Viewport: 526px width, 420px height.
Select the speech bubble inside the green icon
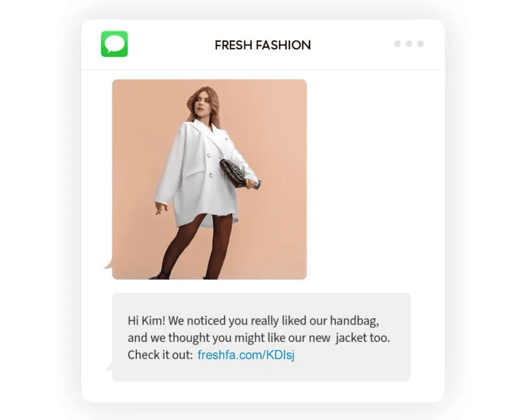pyautogui.click(x=114, y=44)
